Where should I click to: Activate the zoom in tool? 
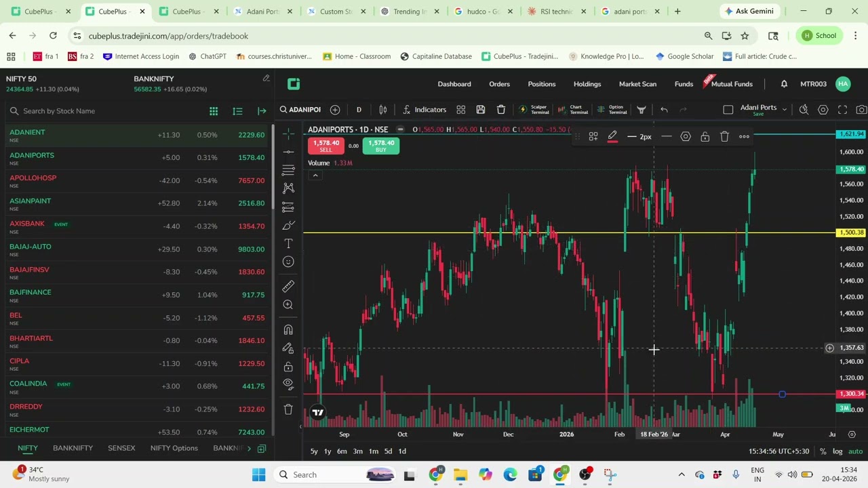[x=288, y=305]
